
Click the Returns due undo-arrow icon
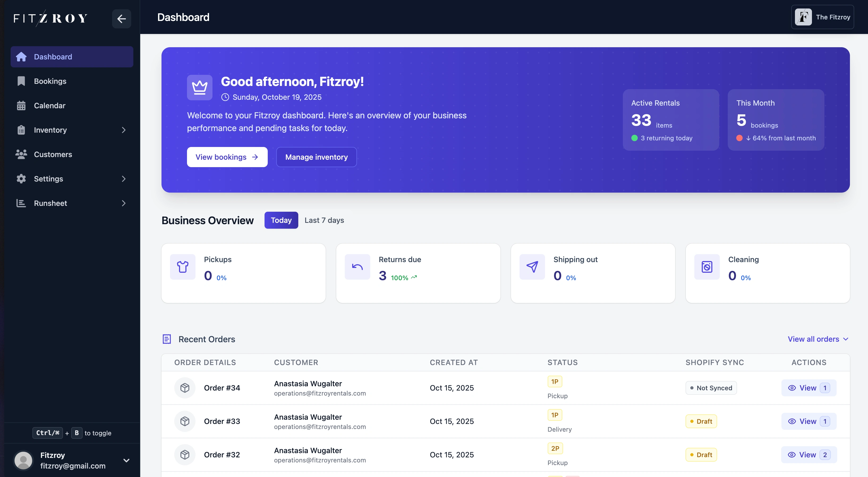pos(357,267)
